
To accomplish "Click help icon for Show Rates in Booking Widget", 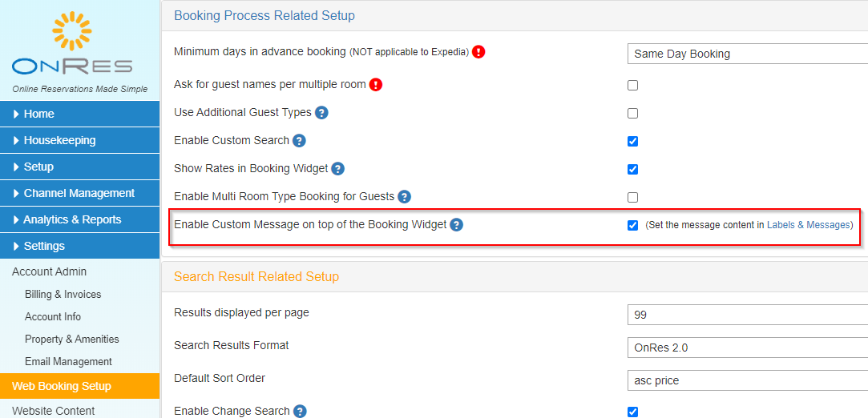I will point(337,169).
